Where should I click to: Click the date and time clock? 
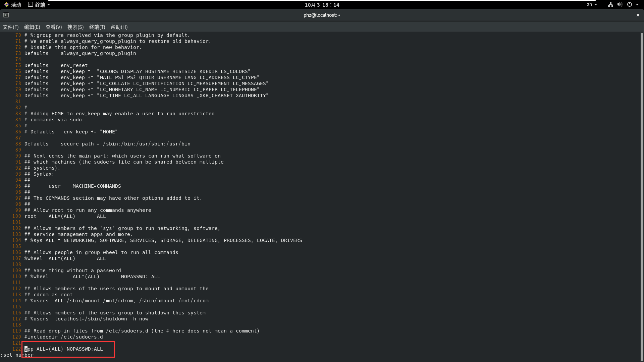[x=322, y=5]
